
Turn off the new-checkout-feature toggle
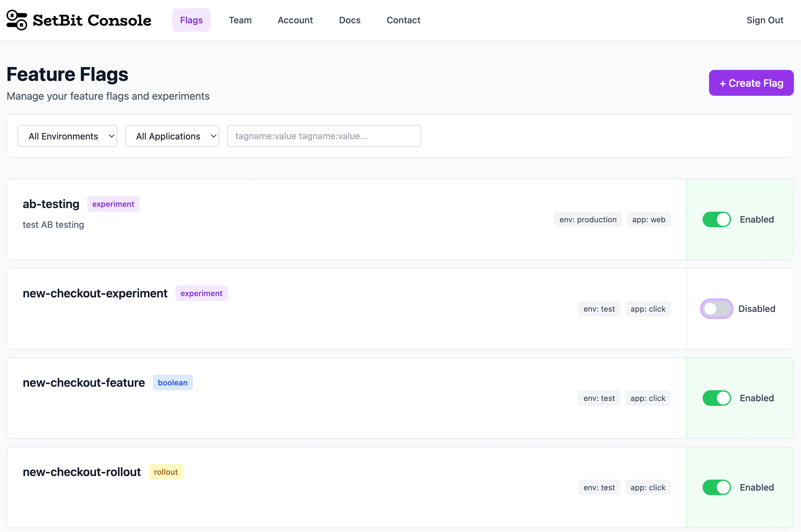coord(716,398)
